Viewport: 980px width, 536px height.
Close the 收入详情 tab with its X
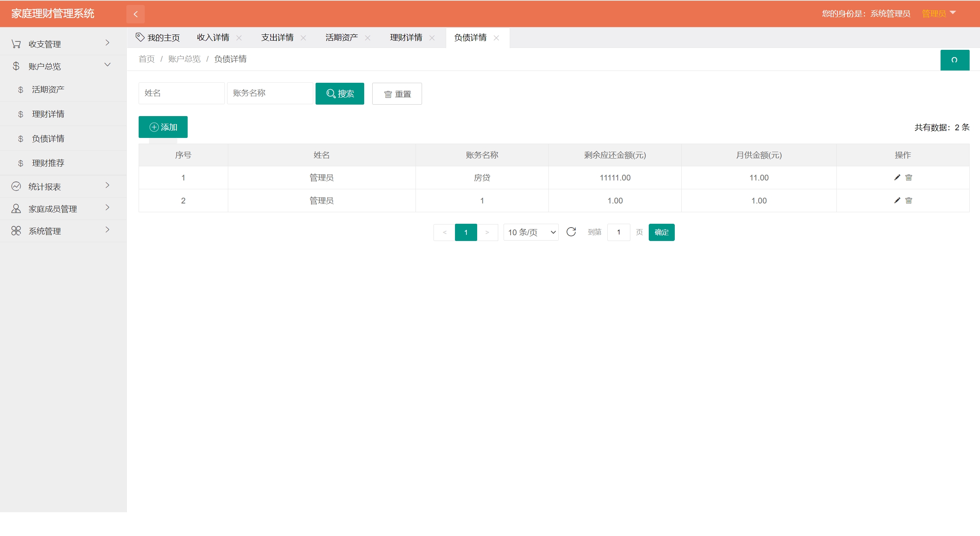[239, 38]
